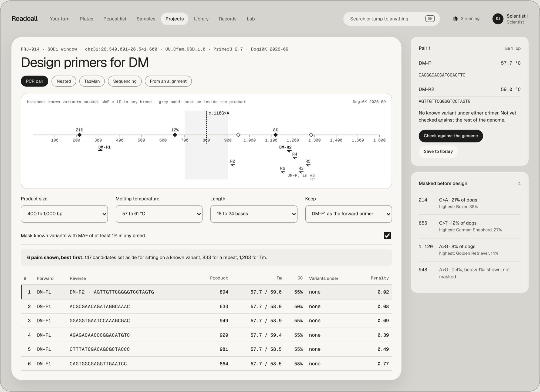Viewport: 540px width, 392px height.
Task: Click the Penalty column header
Action: pos(379,278)
